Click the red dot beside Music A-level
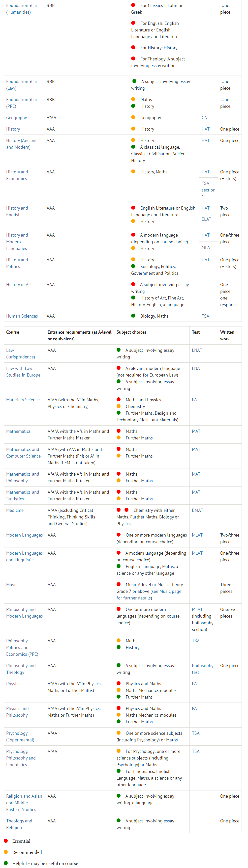The width and height of the screenshot is (248, 868). [119, 584]
